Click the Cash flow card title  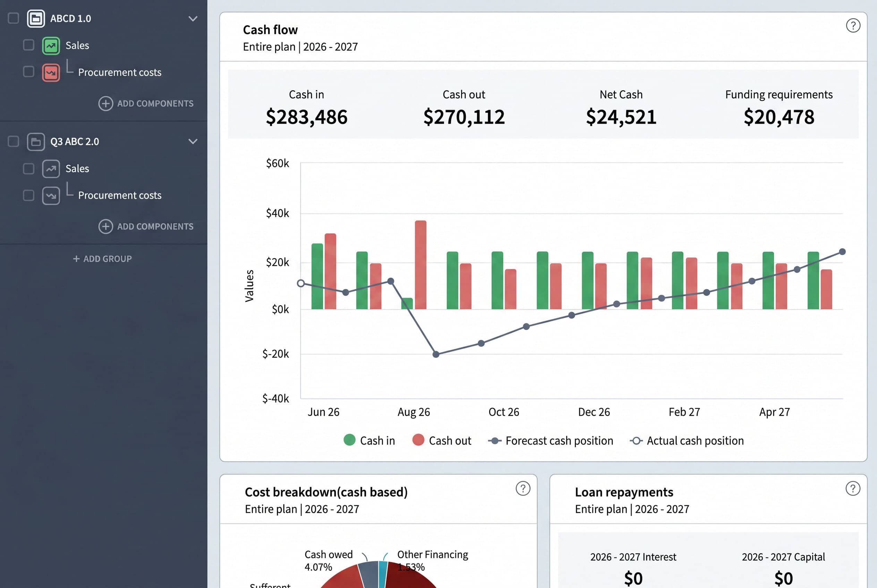(270, 29)
